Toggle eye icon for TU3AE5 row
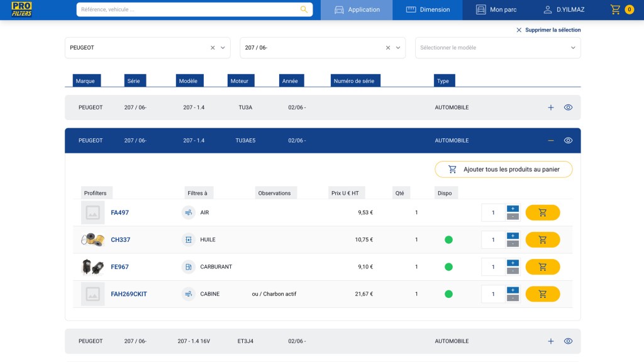This screenshot has height=362, width=644. coord(568,140)
